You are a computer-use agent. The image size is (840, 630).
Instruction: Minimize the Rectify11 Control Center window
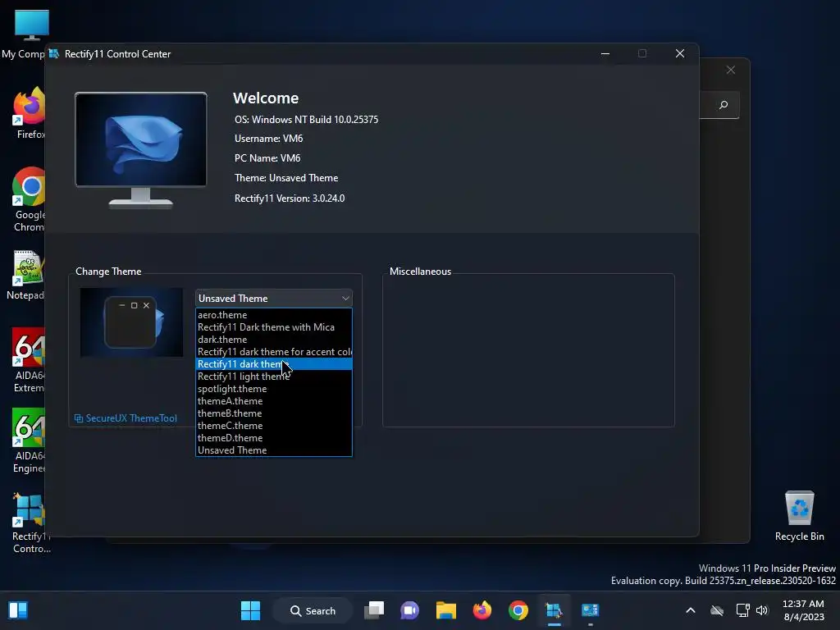(x=605, y=53)
